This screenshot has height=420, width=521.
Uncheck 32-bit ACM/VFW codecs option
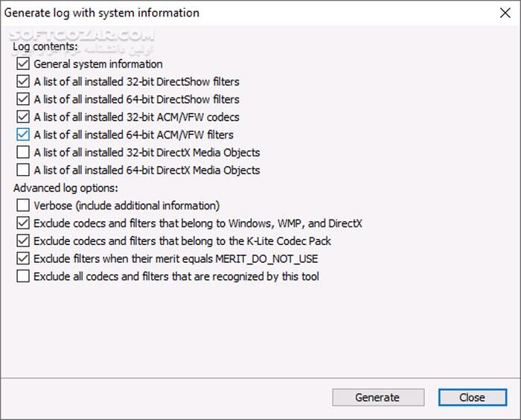[22, 117]
